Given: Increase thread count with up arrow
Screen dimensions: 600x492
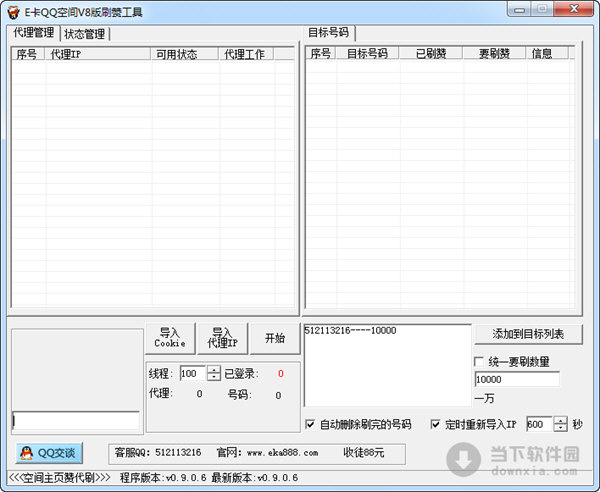Looking at the screenshot, I should (x=214, y=370).
